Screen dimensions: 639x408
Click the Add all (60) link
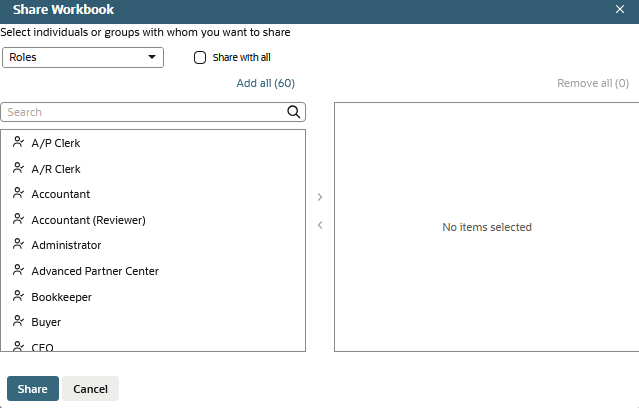(266, 83)
